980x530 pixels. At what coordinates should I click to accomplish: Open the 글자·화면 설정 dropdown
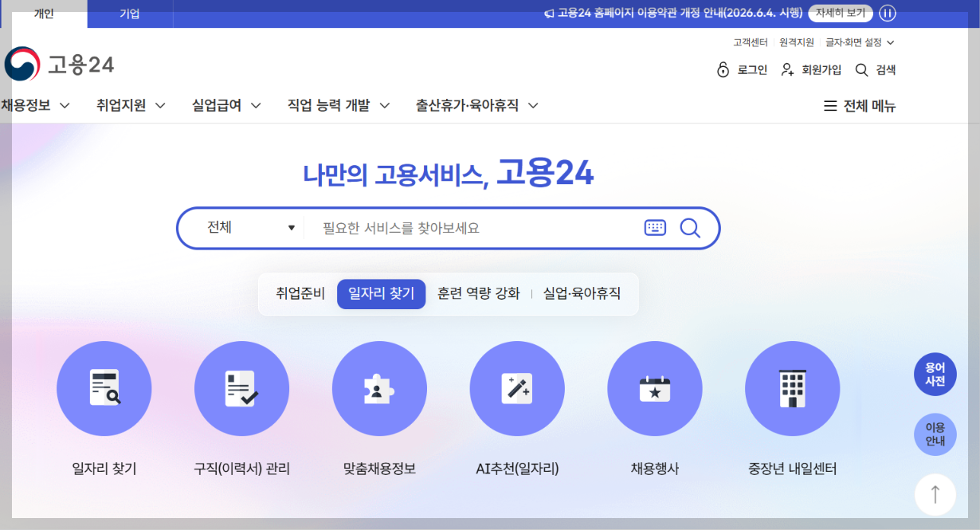tap(860, 42)
